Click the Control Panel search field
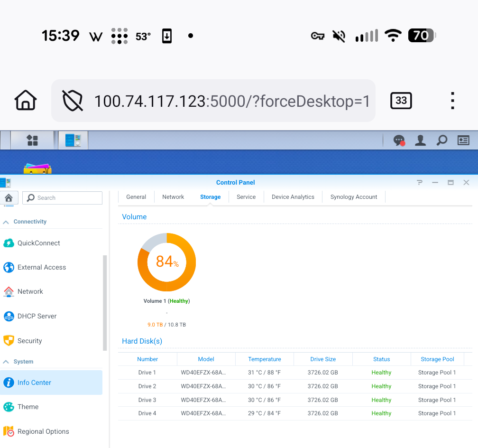478x448 pixels. [67, 198]
